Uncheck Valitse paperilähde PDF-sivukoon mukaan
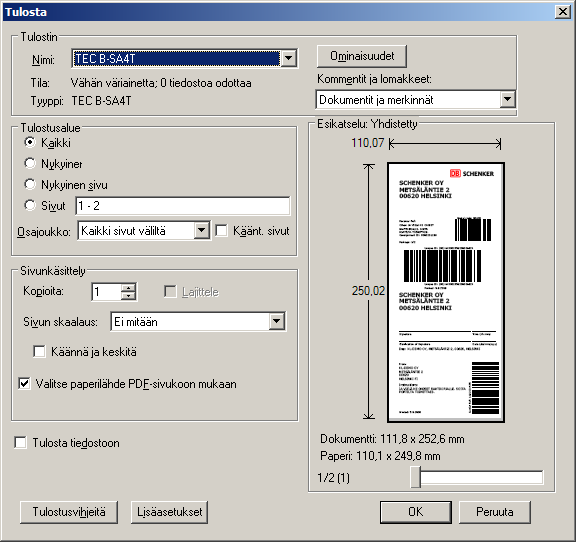Viewport: 576px width, 542px height. 24,384
